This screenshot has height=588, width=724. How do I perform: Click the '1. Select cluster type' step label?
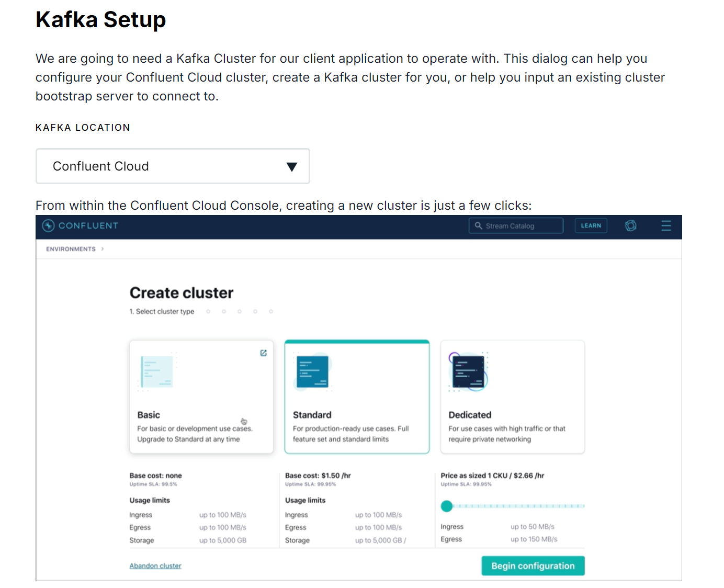pyautogui.click(x=162, y=311)
